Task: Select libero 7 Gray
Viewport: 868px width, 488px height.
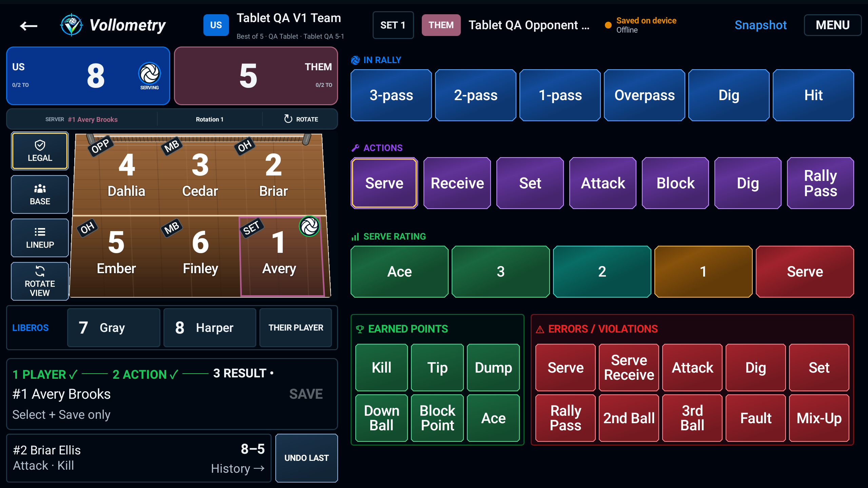Action: coord(114,327)
